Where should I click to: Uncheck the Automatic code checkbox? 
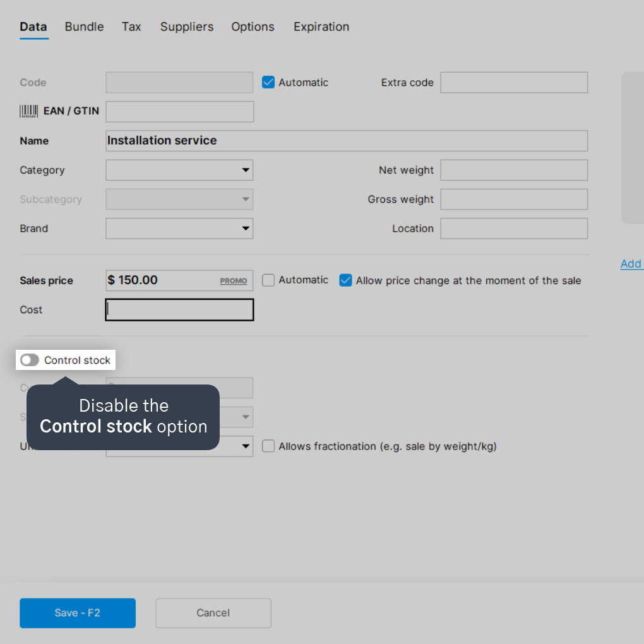point(268,83)
